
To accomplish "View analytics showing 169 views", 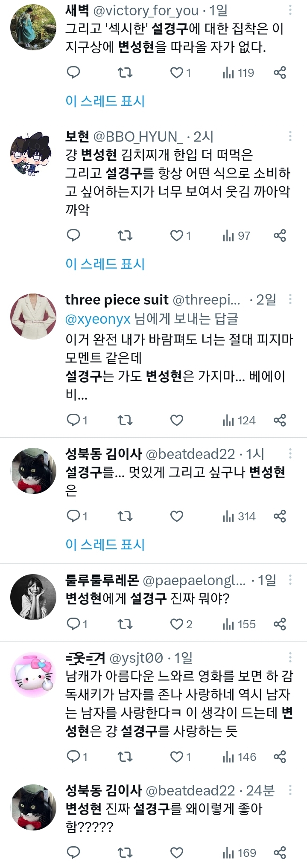I will (239, 853).
